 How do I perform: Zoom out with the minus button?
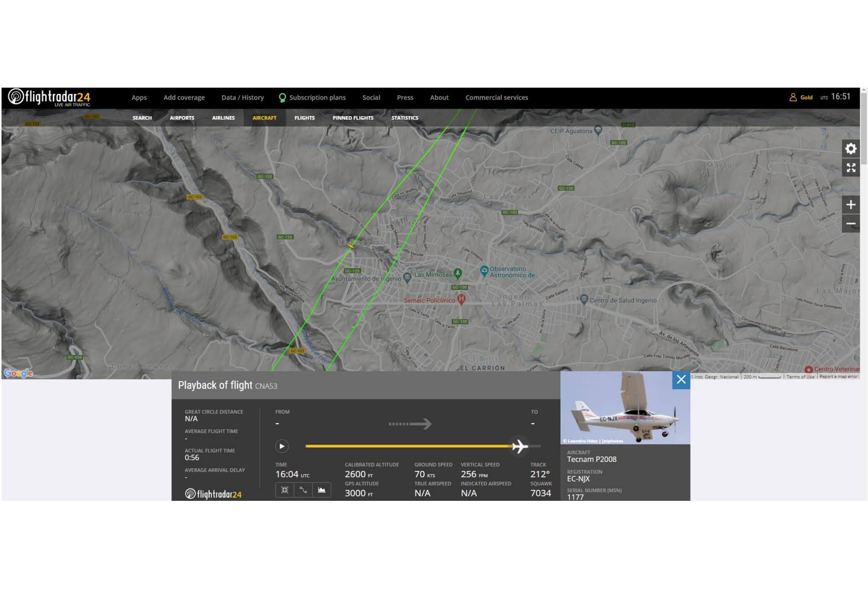coord(850,224)
